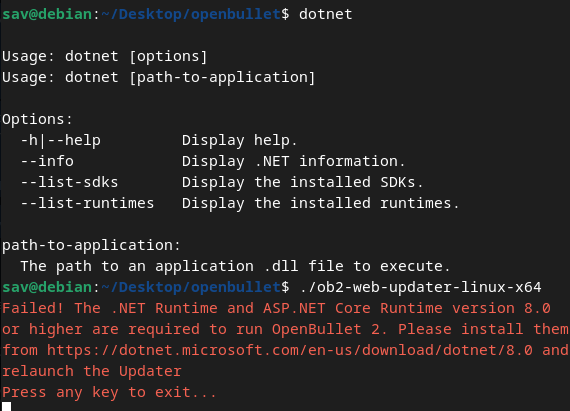Click the dotnet download URL in error

(290, 350)
